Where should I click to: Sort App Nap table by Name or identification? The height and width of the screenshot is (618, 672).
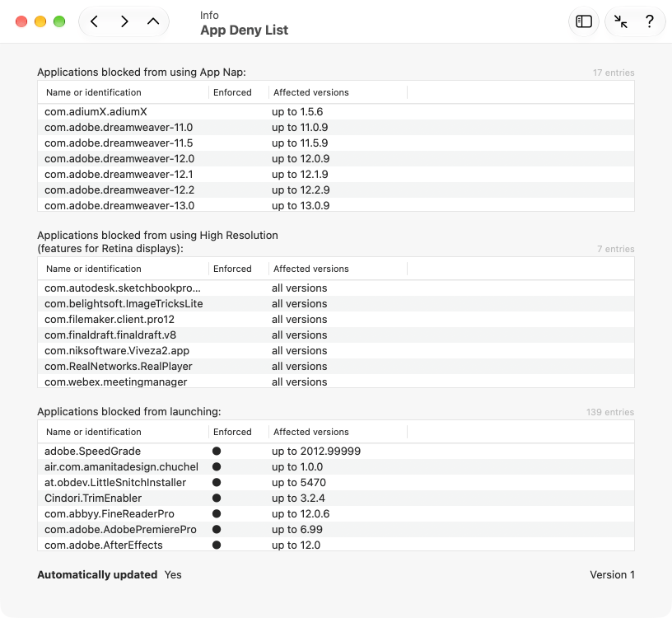123,92
